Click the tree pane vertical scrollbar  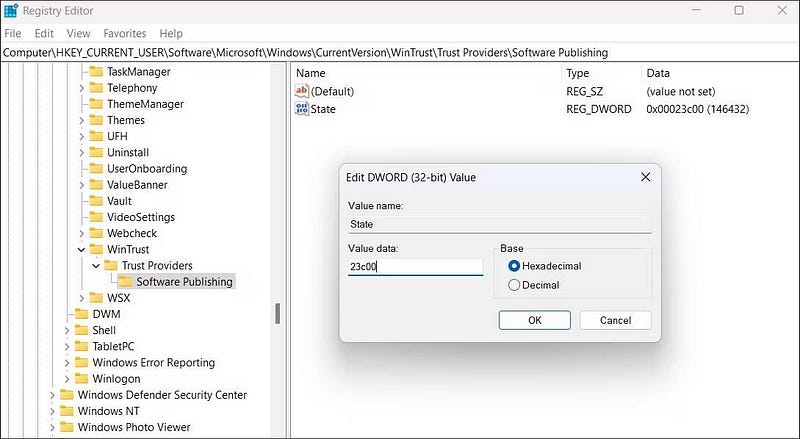(x=277, y=312)
